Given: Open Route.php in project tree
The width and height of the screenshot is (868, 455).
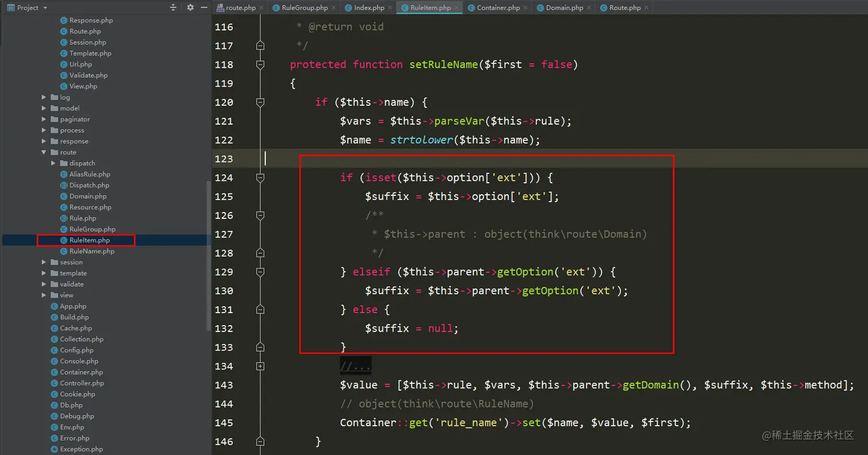Looking at the screenshot, I should (80, 31).
